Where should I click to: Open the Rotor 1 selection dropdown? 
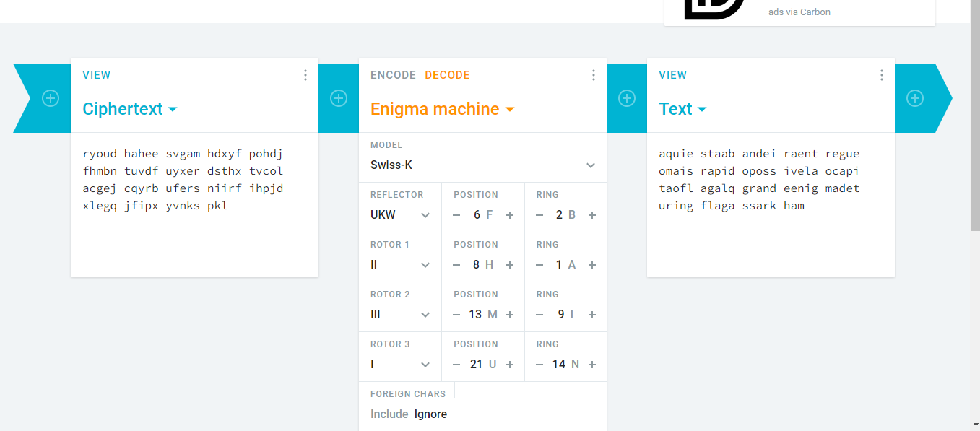point(400,265)
